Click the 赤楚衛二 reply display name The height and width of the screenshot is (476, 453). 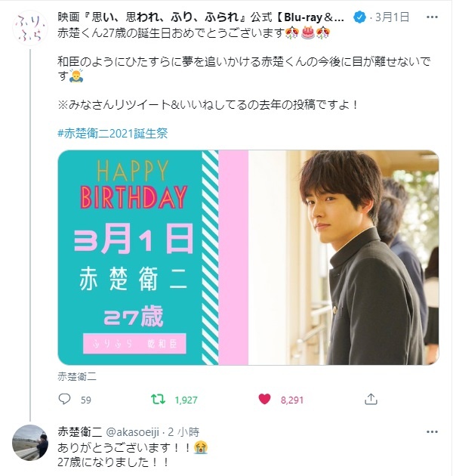(x=80, y=431)
